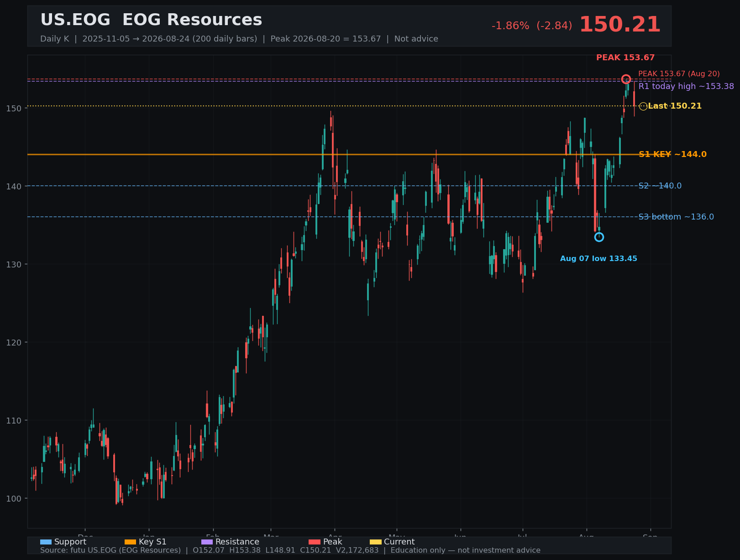
Task: Click the red Peak legend swatch
Action: pyautogui.click(x=315, y=542)
